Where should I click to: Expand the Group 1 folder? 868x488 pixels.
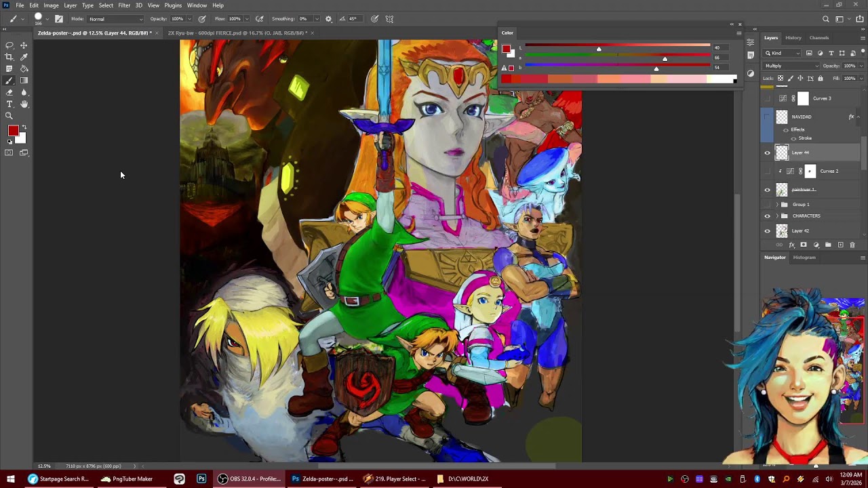click(x=777, y=205)
